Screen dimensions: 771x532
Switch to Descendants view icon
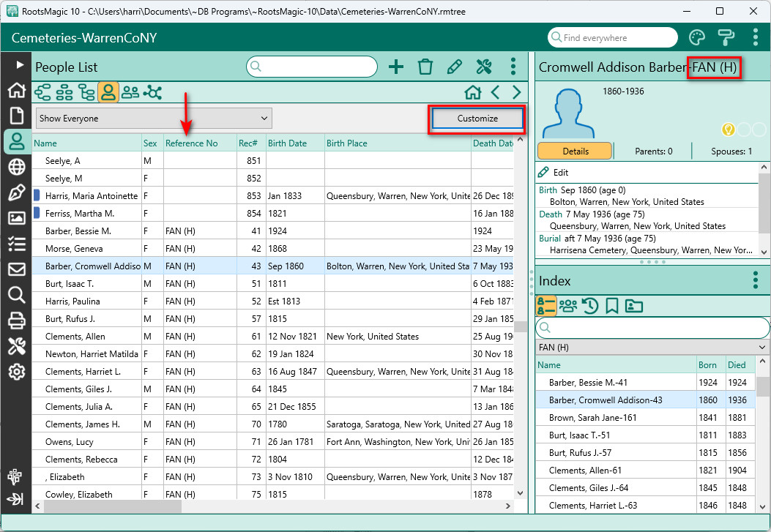point(86,92)
